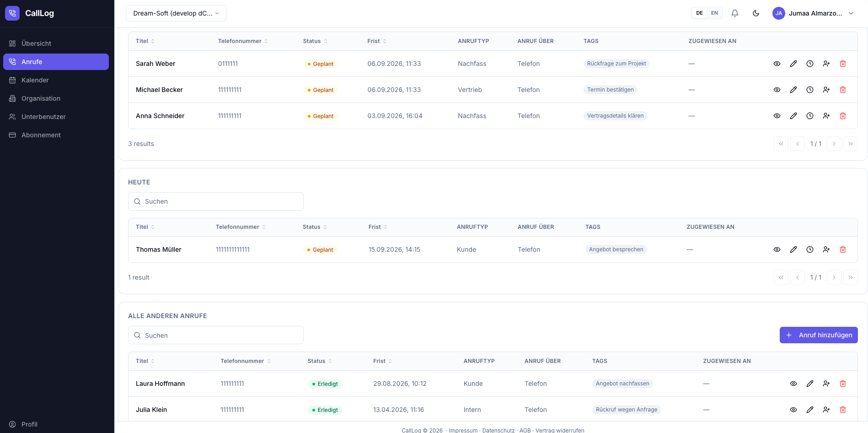The height and width of the screenshot is (433, 868).
Task: Sort Heute table by Frist
Action: click(378, 227)
